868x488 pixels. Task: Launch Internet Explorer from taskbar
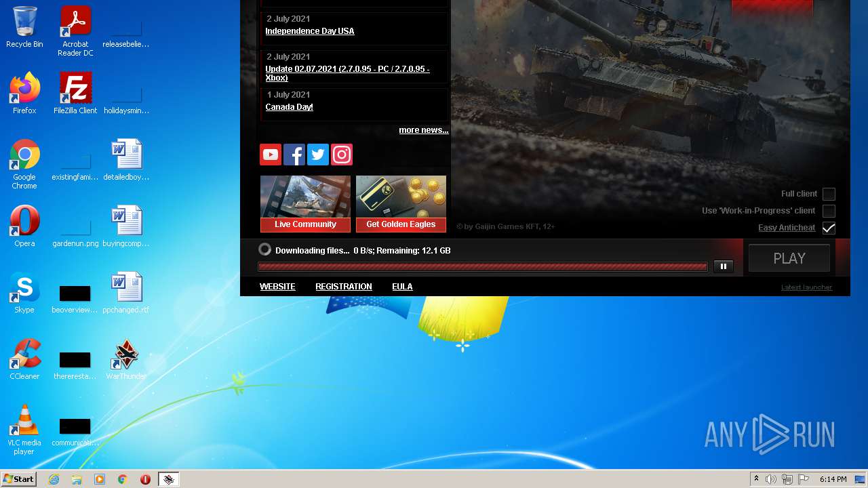54,479
